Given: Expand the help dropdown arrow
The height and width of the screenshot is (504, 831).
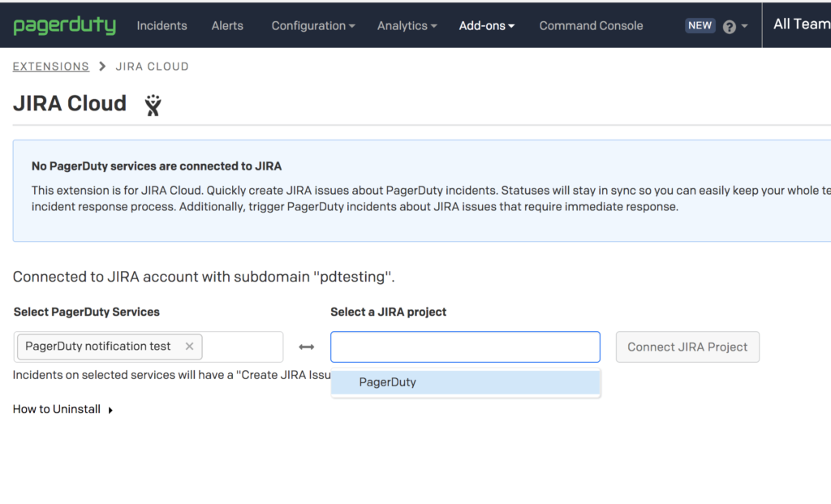Looking at the screenshot, I should click(745, 26).
